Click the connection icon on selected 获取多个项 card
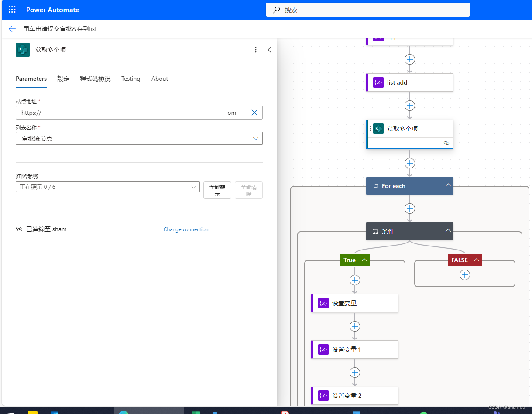This screenshot has height=414, width=532. click(x=446, y=143)
